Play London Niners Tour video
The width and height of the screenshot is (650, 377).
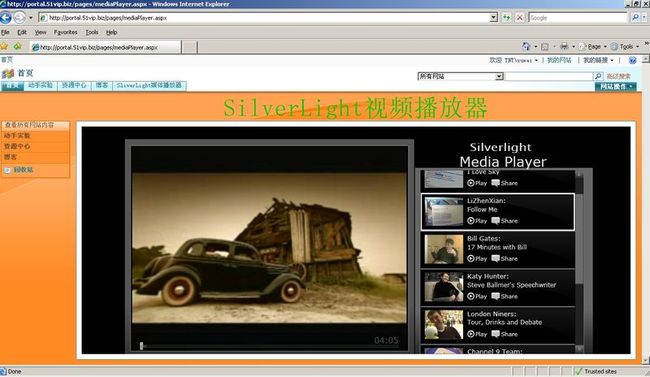pos(477,334)
